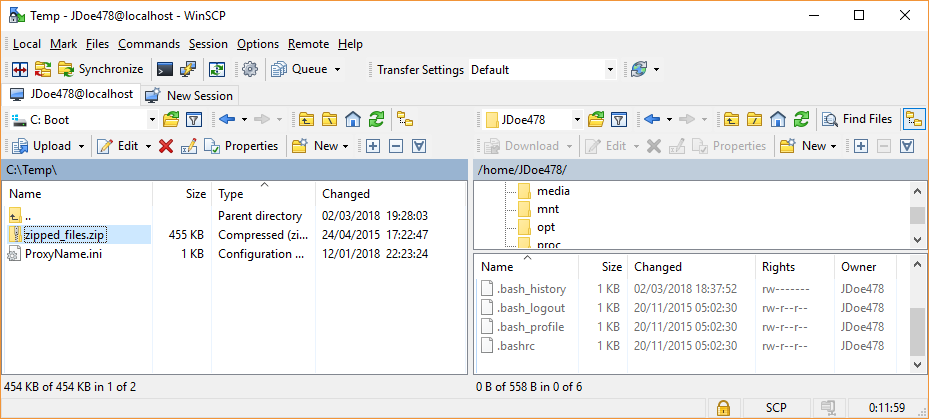Open the terminal console icon in toolbar
The width and height of the screenshot is (929, 419).
pos(165,69)
